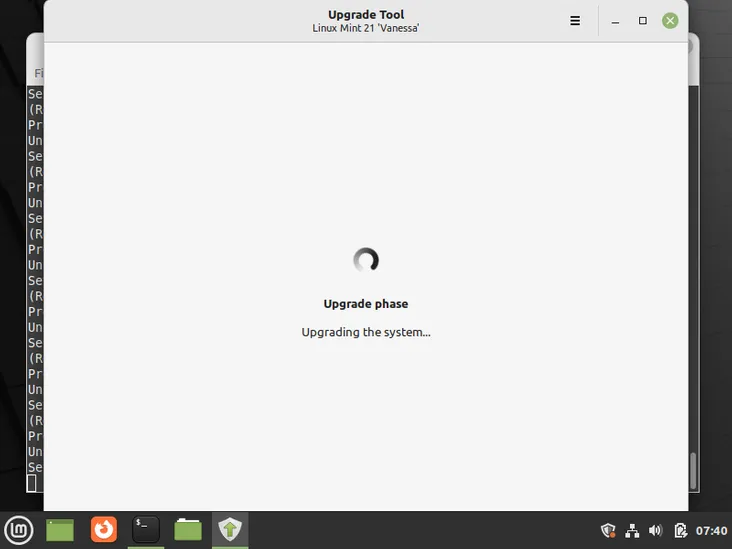732x549 pixels.
Task: Click the 'Upgrade phase' heading text
Action: click(x=366, y=304)
